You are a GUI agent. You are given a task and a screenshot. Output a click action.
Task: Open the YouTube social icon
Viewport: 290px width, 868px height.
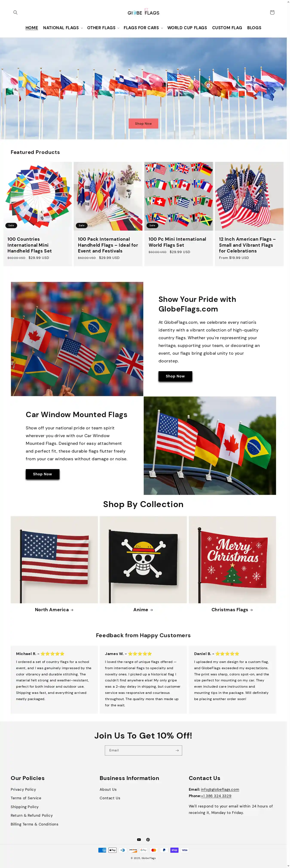tap(139, 839)
